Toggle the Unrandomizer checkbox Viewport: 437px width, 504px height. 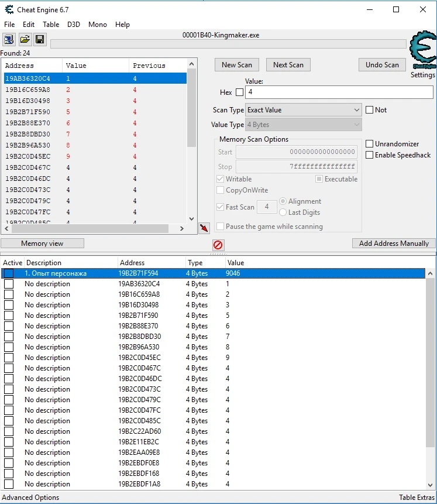[370, 144]
